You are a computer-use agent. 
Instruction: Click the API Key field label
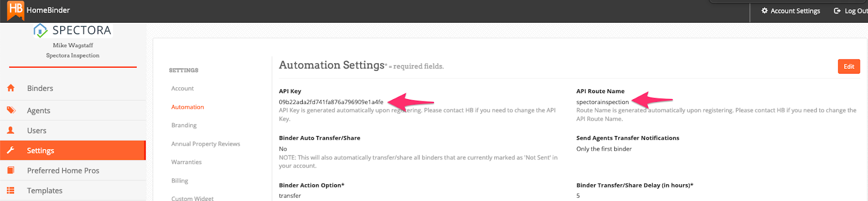click(x=290, y=91)
